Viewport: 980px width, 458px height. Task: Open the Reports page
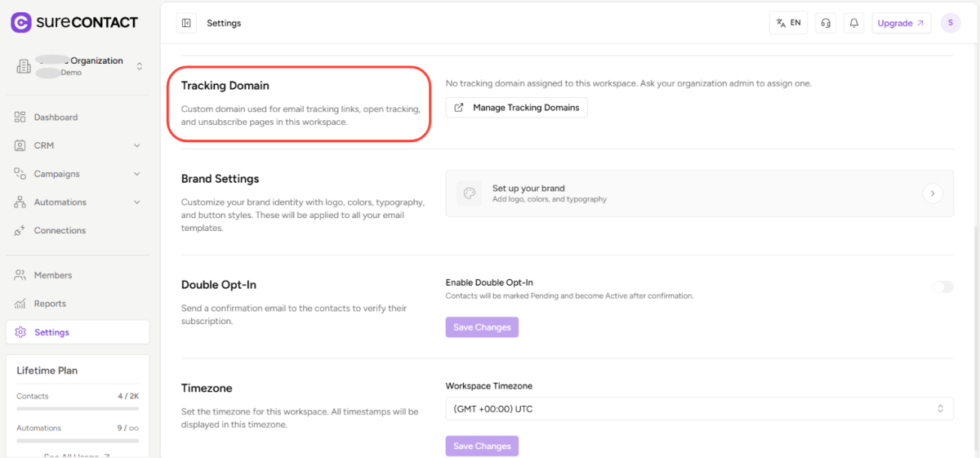50,304
